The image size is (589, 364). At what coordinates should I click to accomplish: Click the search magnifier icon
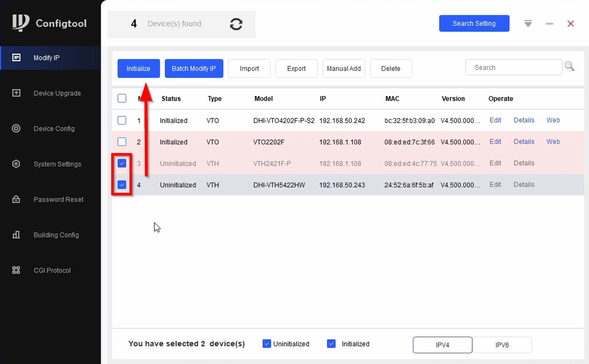570,67
